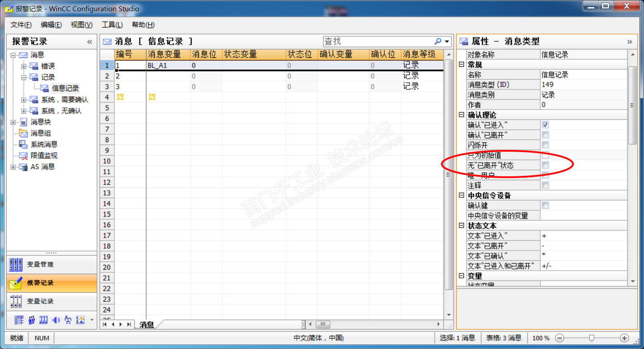Jump to the first sheet tab arrow

coord(105,324)
